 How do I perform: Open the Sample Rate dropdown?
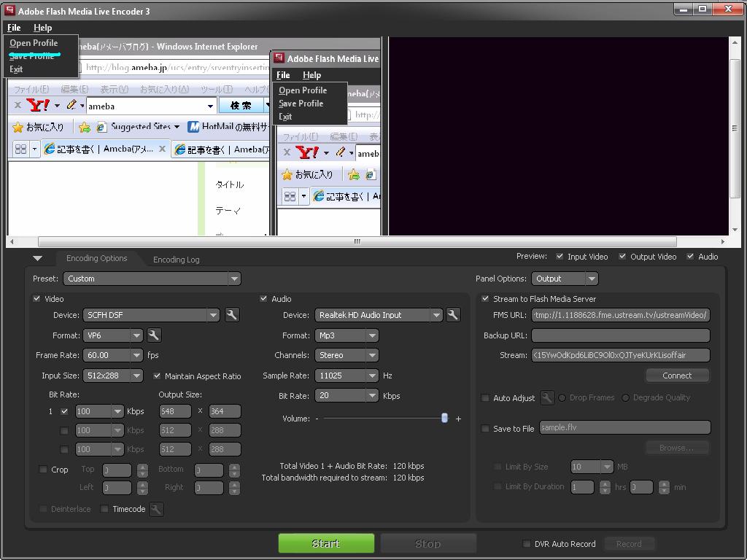pyautogui.click(x=347, y=376)
